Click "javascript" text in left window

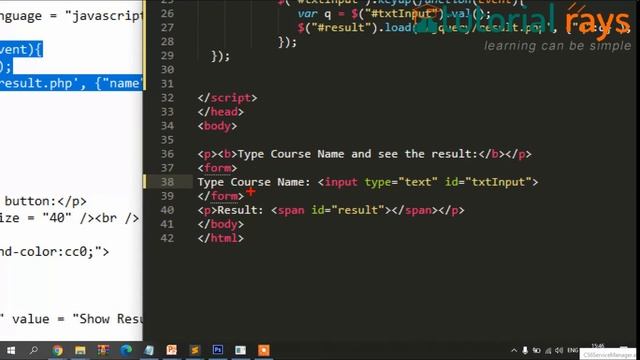[x=104, y=16]
